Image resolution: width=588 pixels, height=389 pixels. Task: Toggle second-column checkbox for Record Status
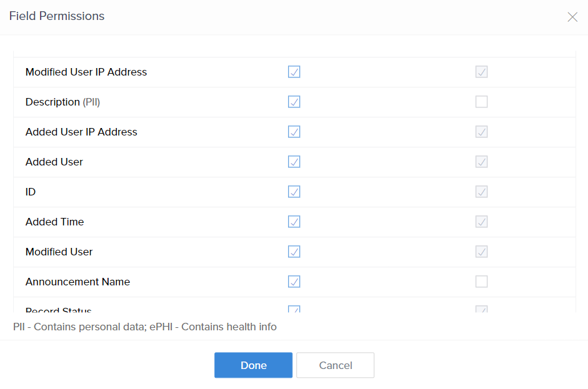point(481,309)
